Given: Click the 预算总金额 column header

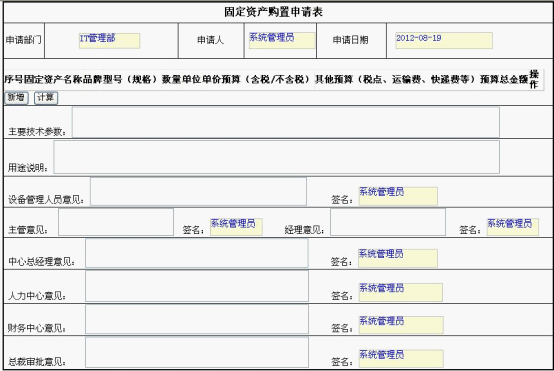Looking at the screenshot, I should [x=504, y=79].
